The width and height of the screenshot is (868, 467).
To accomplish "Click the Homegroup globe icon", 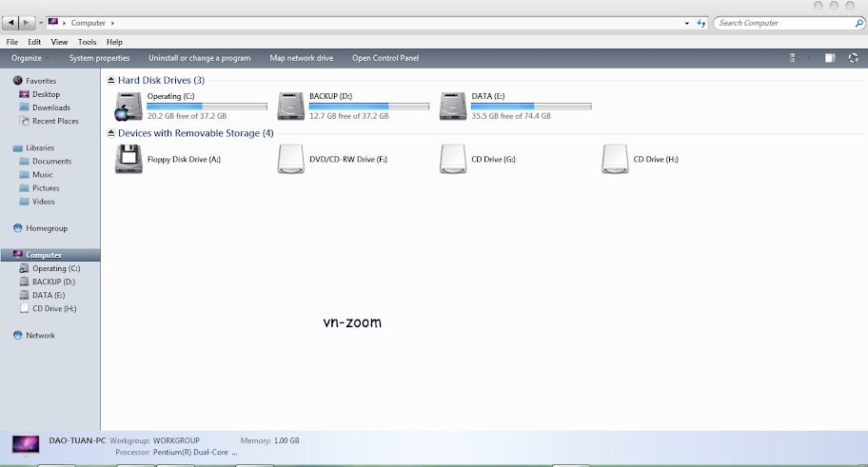I will (18, 228).
